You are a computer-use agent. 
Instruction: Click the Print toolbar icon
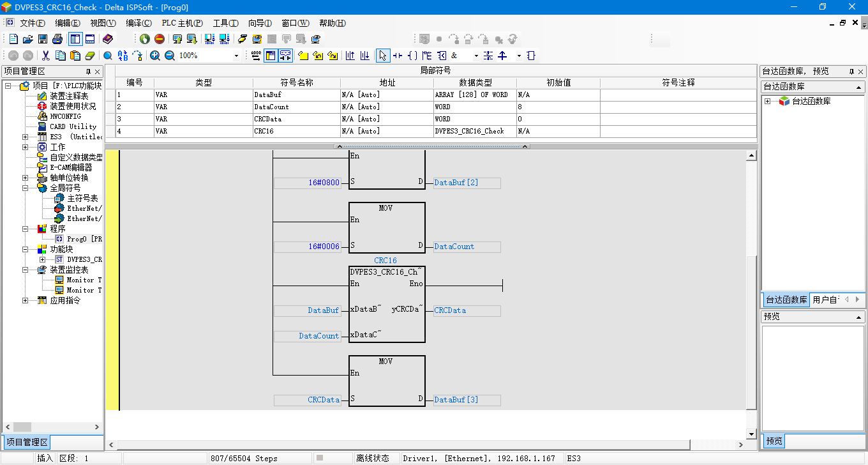(57, 39)
